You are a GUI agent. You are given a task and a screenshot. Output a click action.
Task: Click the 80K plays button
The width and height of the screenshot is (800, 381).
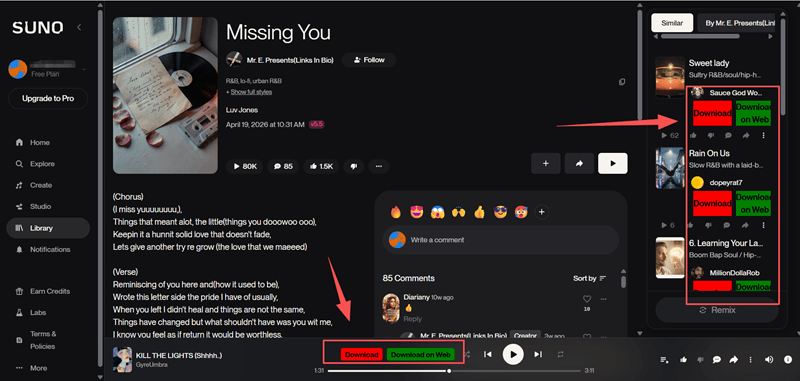click(x=245, y=166)
